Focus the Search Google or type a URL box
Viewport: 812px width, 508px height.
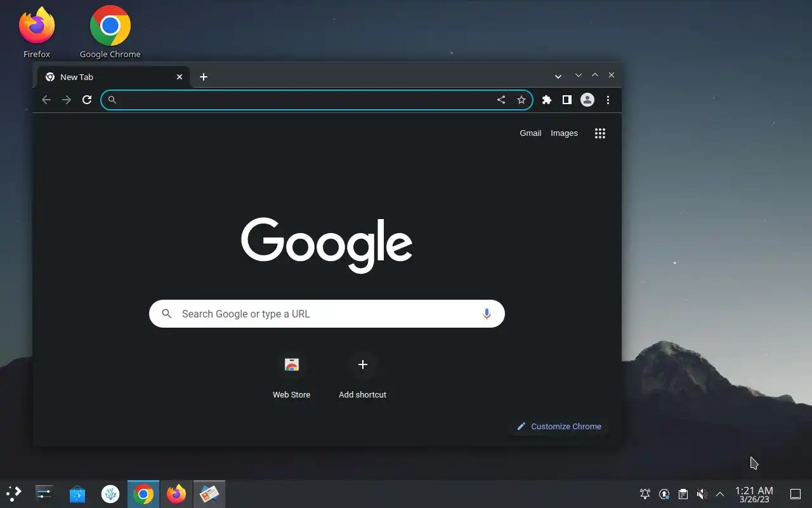327,314
